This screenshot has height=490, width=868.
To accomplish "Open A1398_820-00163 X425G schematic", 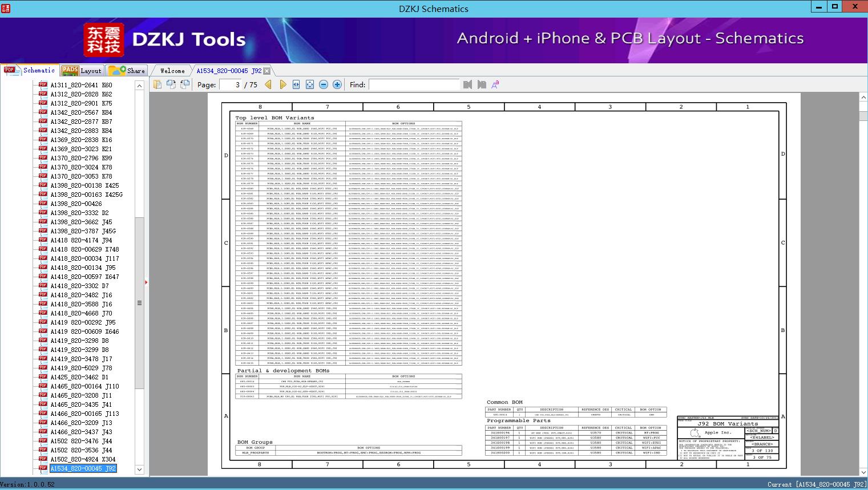I will (x=86, y=195).
